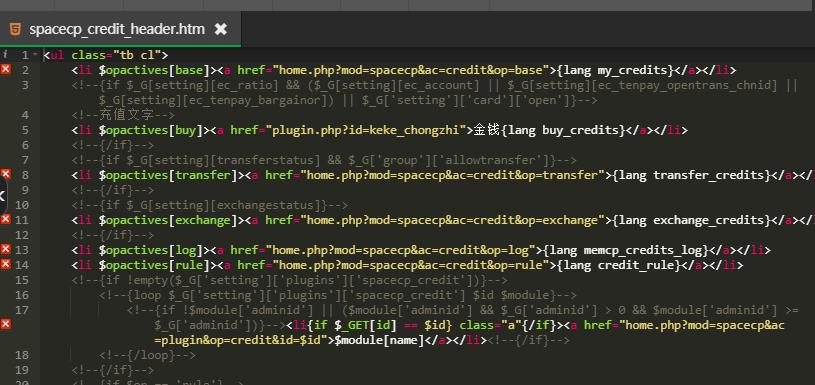Click the $opactives[rule] variable
This screenshot has height=385, width=815.
154,265
